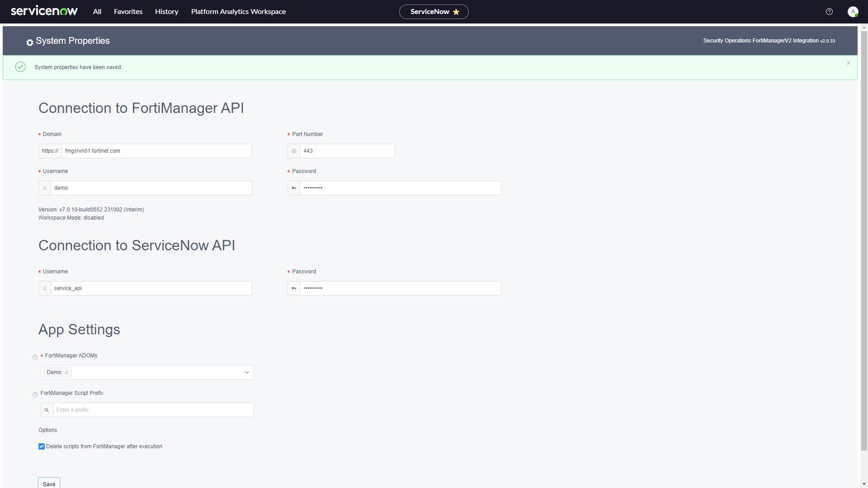The width and height of the screenshot is (868, 488).
Task: Click the key icon in FortiManager Password field
Action: pyautogui.click(x=294, y=188)
